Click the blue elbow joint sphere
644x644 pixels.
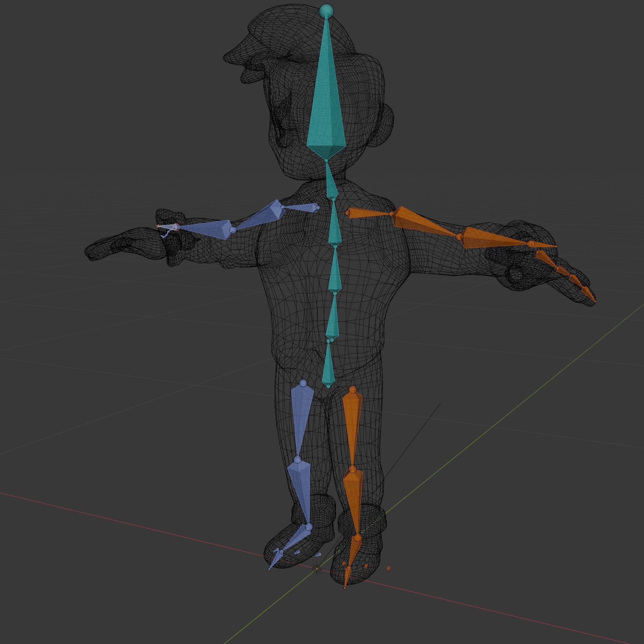coord(233,230)
